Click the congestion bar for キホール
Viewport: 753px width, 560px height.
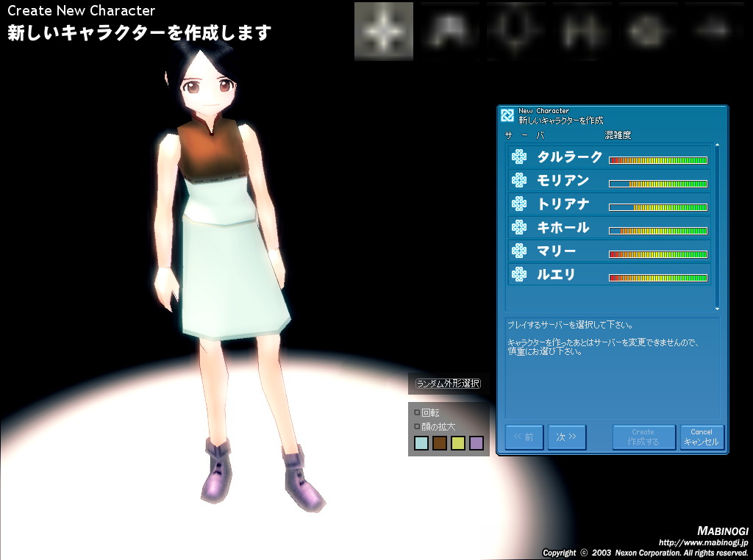coord(658,231)
